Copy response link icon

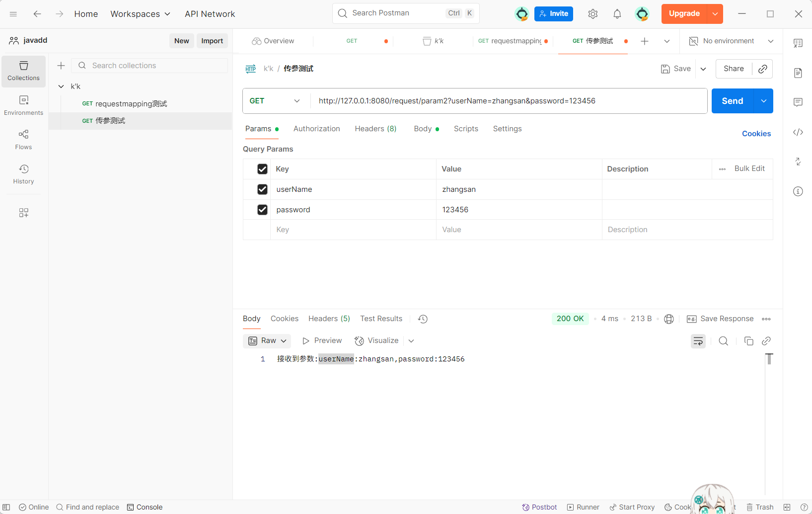click(x=766, y=341)
